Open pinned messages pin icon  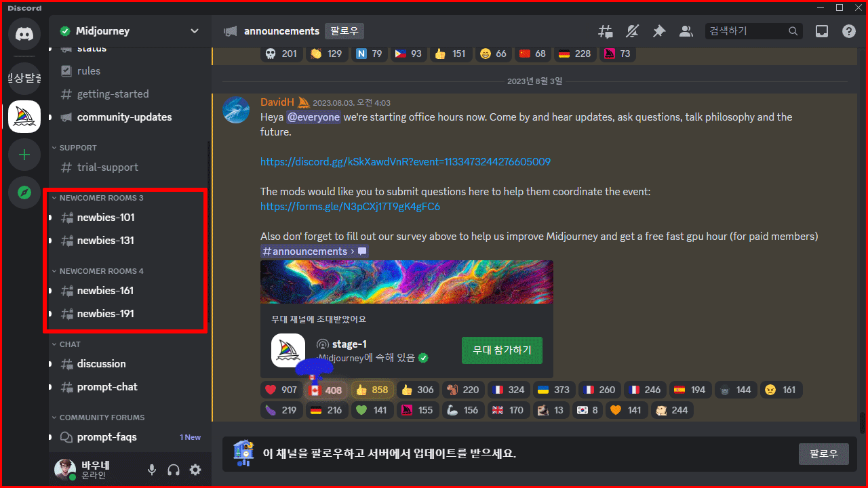659,31
